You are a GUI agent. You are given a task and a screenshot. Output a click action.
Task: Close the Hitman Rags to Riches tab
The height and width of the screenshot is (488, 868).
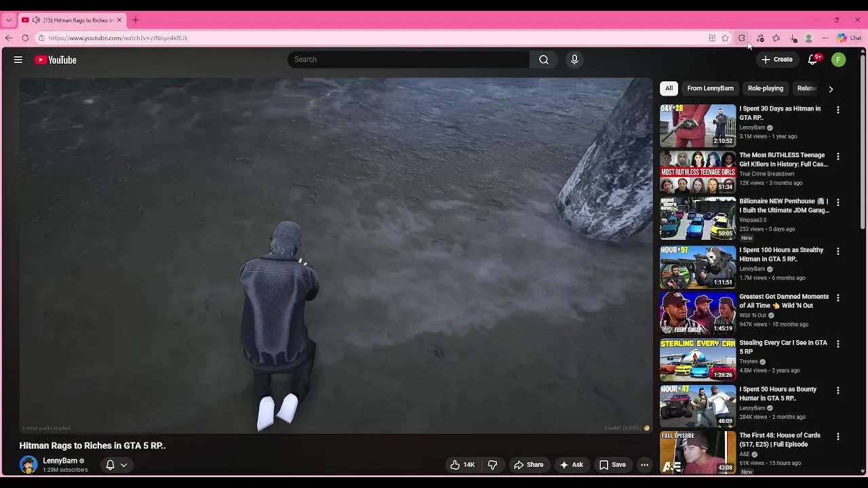[x=119, y=20]
